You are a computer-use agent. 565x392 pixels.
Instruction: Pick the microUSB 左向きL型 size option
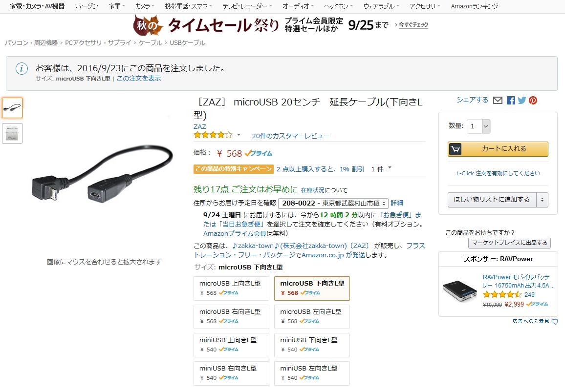point(312,316)
